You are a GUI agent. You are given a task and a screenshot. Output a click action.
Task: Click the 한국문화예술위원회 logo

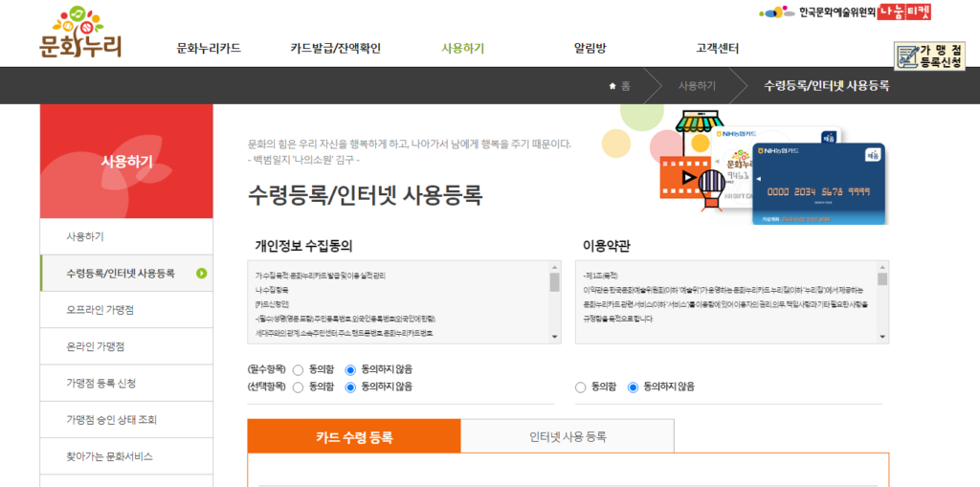click(x=817, y=11)
